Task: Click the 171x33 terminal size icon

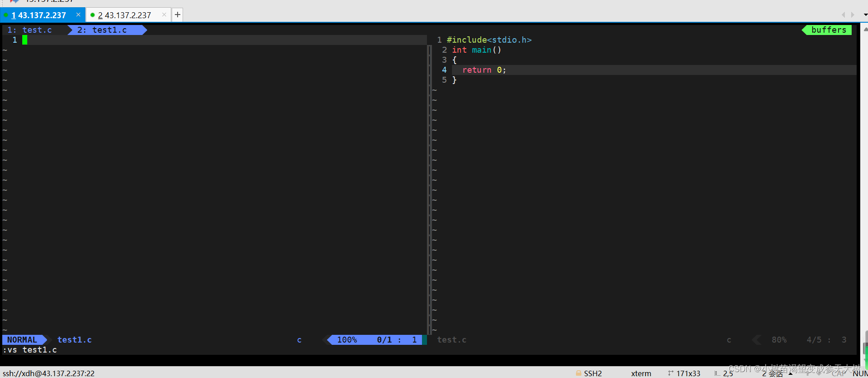Action: pos(670,373)
